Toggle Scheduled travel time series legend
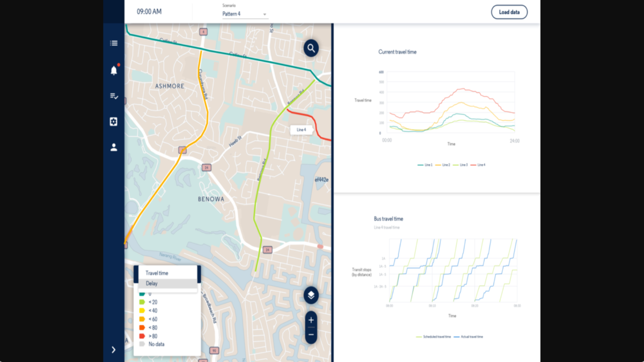The width and height of the screenshot is (644, 362). tap(434, 337)
